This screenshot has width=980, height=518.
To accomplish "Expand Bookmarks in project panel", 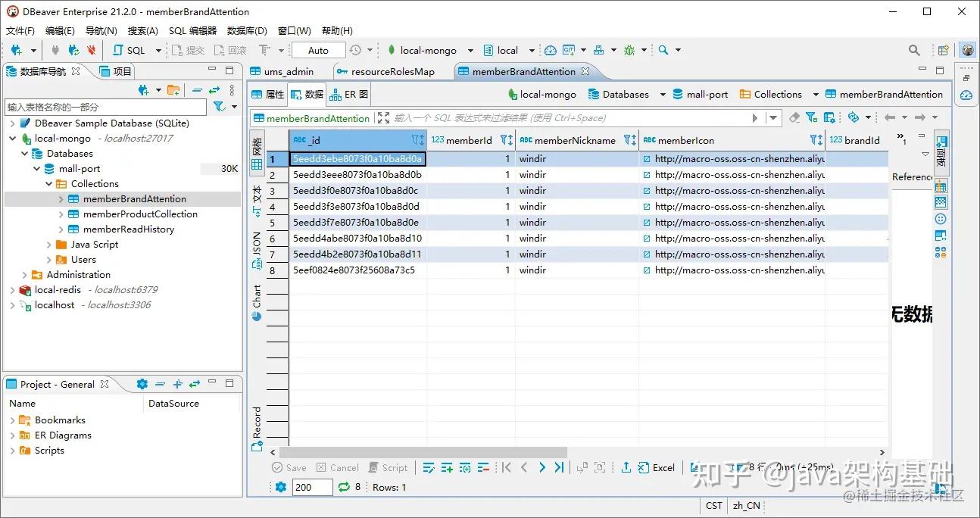I will (12, 420).
